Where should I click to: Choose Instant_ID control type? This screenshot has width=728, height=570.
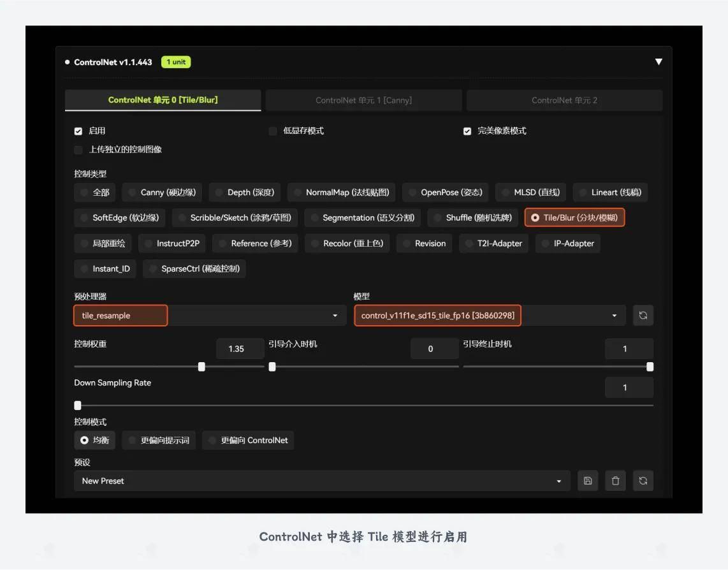(x=105, y=269)
